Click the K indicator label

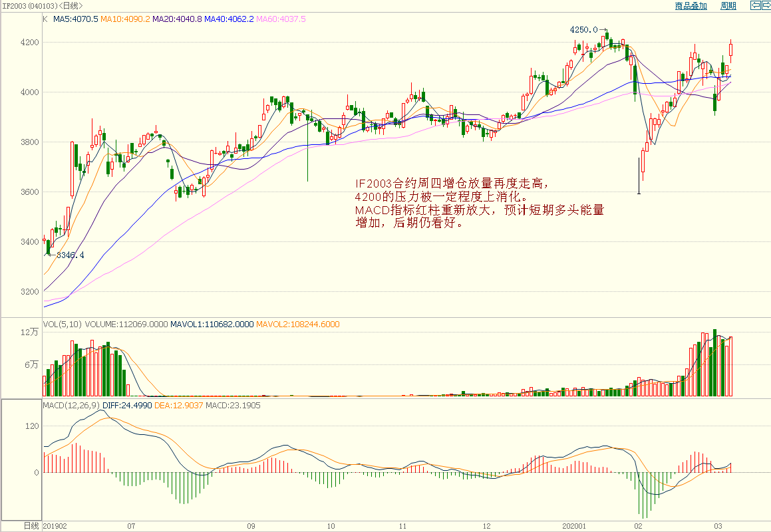(x=45, y=19)
